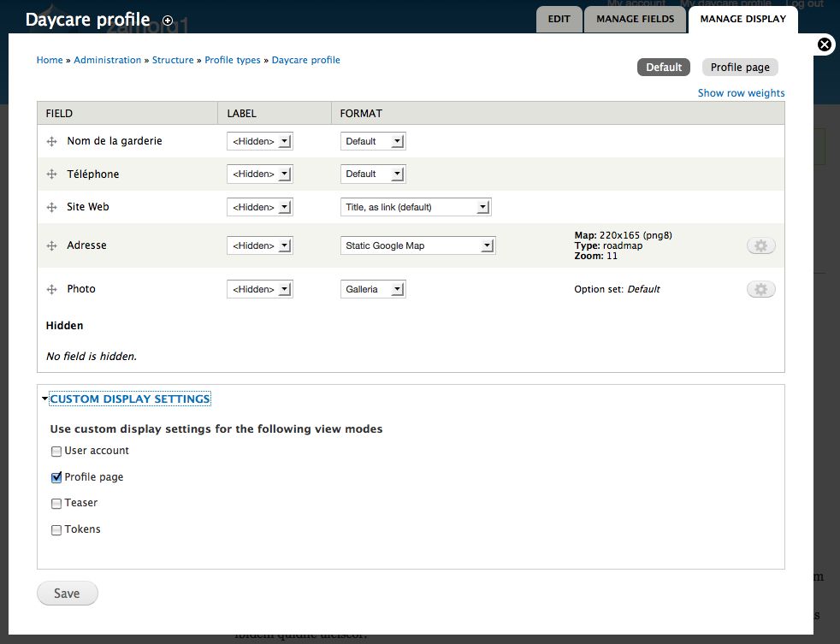The width and height of the screenshot is (840, 644).
Task: Open settings gear for Galleria format
Action: [760, 288]
